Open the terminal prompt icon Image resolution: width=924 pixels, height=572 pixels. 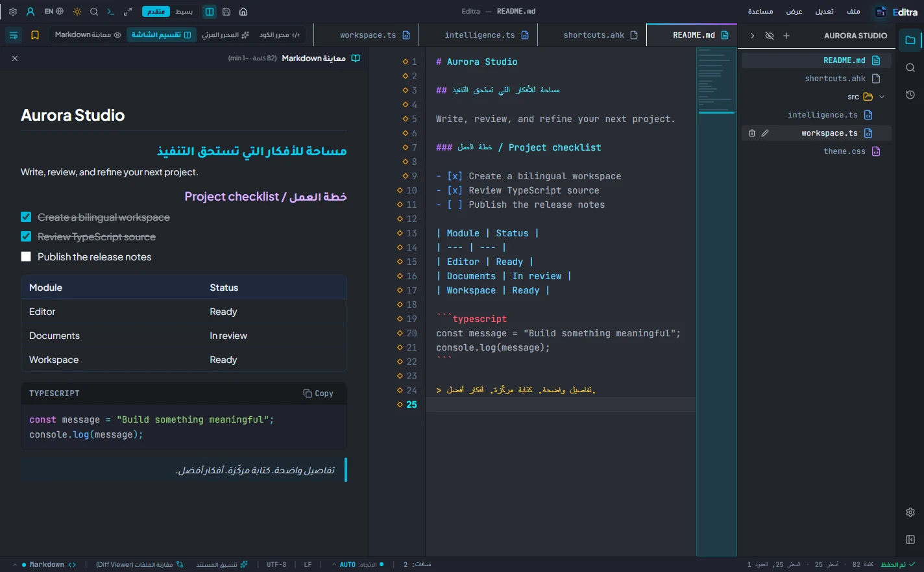pyautogui.click(x=111, y=12)
